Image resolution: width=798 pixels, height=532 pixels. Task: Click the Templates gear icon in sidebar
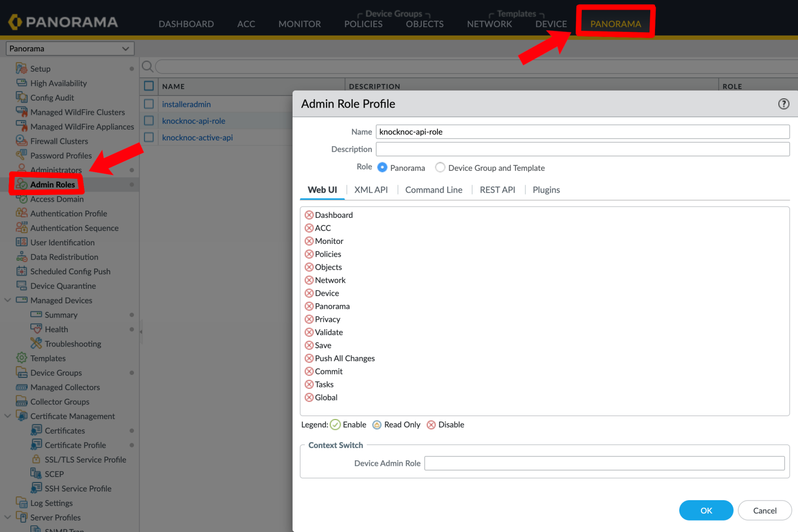pos(21,358)
